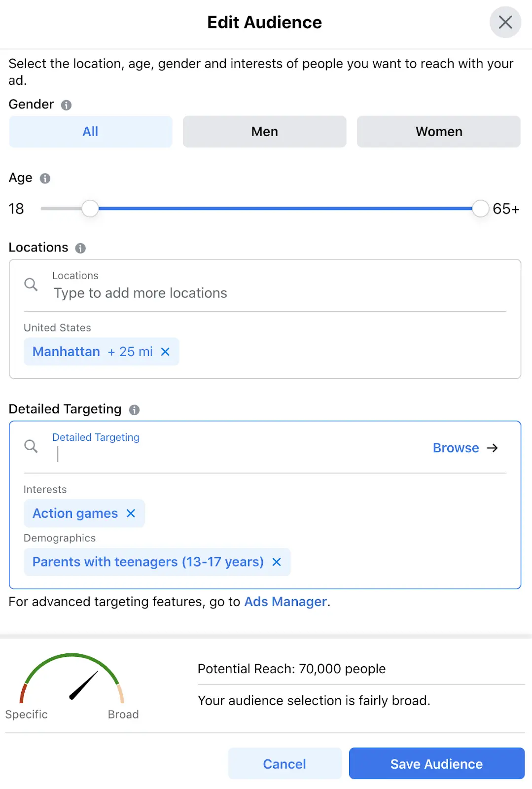The image size is (532, 789).
Task: Select Men gender option
Action: click(x=265, y=132)
